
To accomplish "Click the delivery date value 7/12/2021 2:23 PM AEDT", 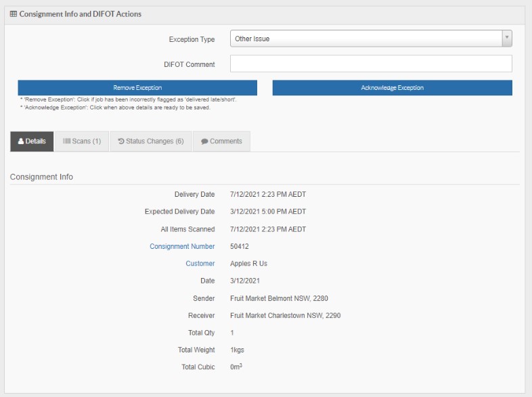I will pyautogui.click(x=268, y=194).
